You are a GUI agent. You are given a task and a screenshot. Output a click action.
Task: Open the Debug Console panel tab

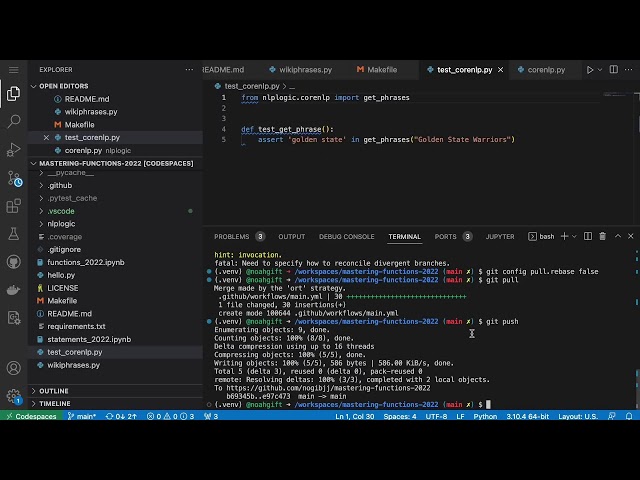(x=347, y=236)
